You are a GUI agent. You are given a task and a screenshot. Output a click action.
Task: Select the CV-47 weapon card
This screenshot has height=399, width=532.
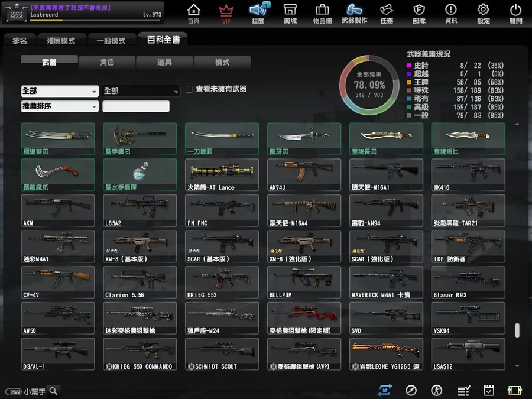click(58, 283)
